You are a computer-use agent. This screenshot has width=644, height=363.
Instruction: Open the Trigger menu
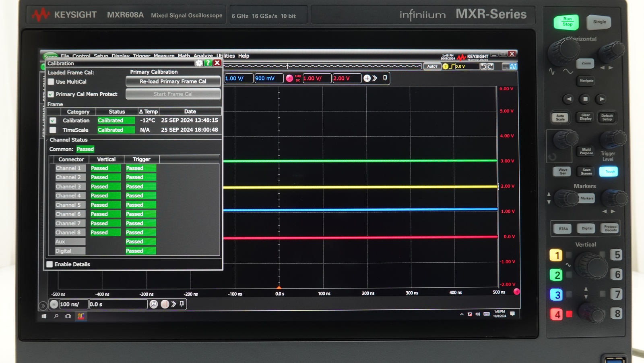click(142, 56)
